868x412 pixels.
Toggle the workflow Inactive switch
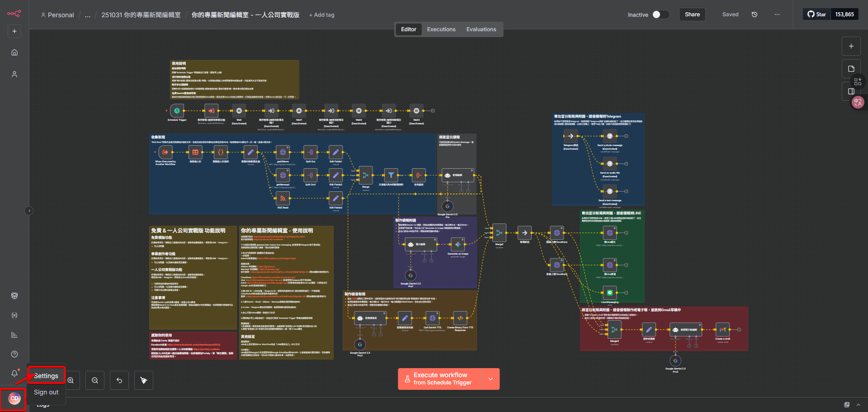coord(660,14)
